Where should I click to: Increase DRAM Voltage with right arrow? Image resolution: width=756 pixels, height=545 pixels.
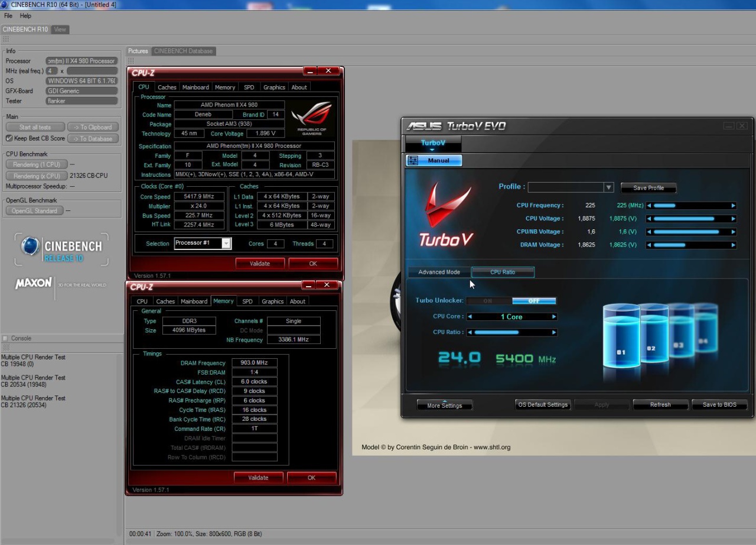734,245
